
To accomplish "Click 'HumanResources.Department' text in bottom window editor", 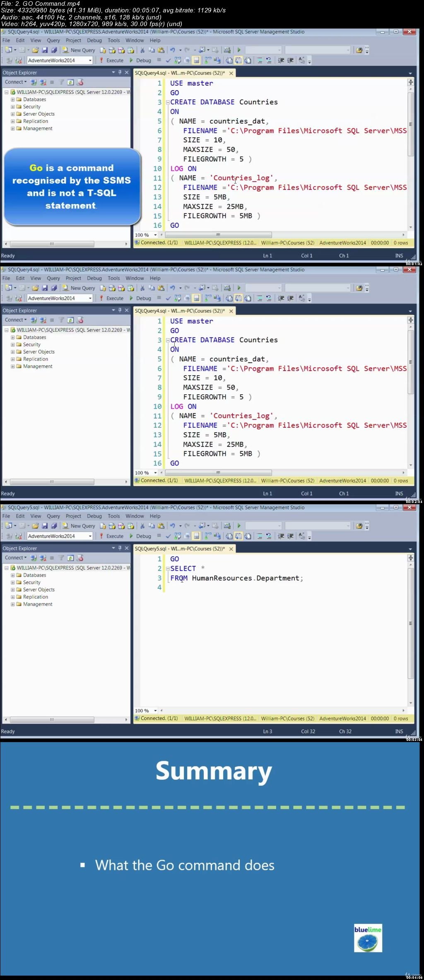I will (246, 578).
